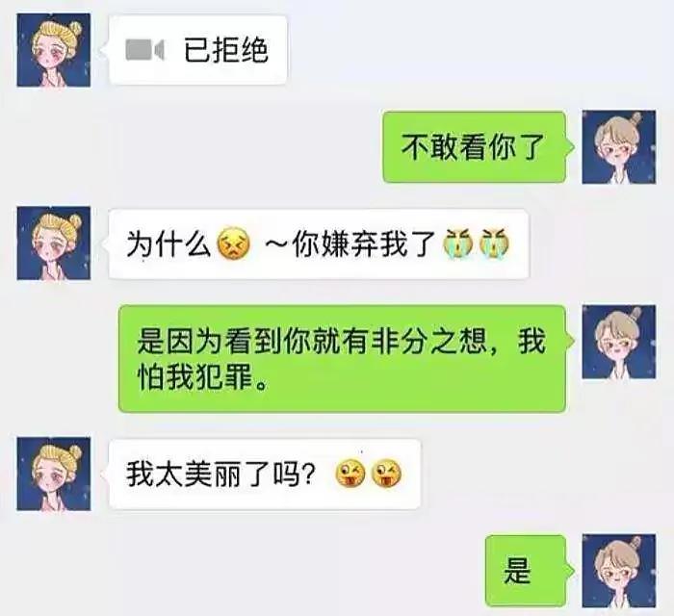Open the avatar beside the 是 reply
The width and height of the screenshot is (674, 616).
619,571
